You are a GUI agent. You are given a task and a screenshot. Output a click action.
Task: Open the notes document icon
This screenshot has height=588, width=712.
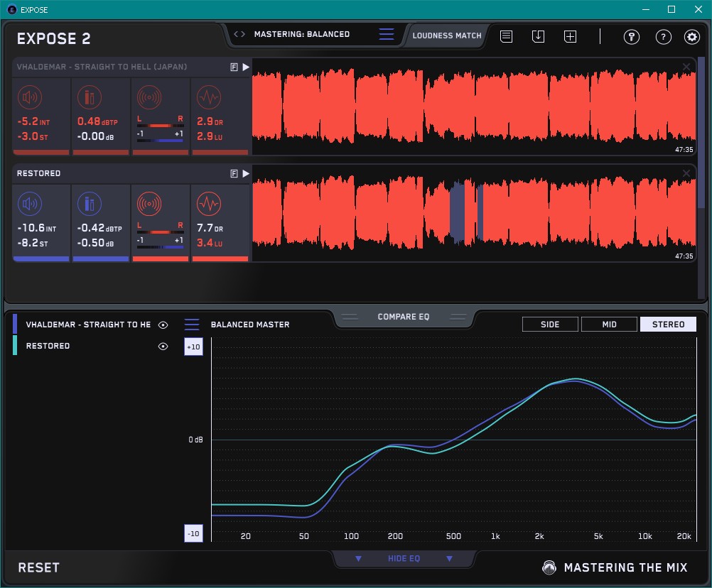(506, 36)
